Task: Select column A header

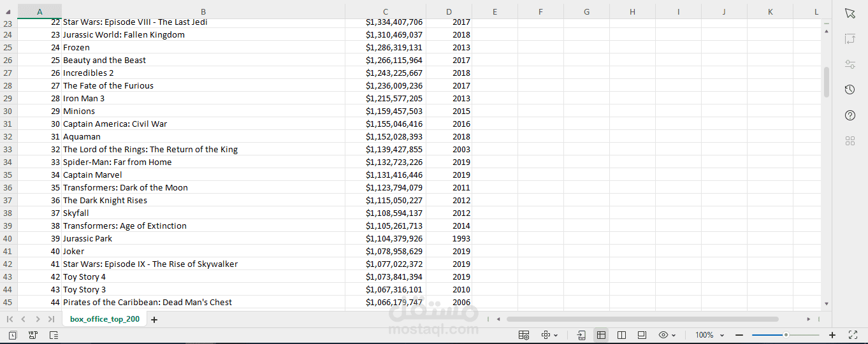Action: (x=40, y=11)
